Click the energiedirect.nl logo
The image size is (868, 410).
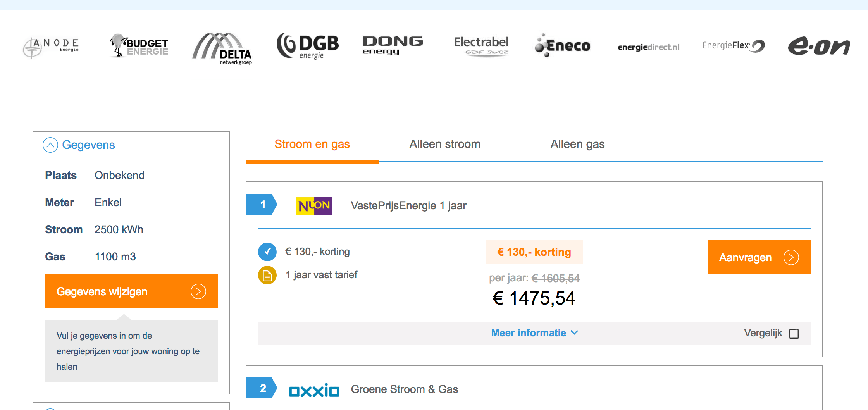pyautogui.click(x=648, y=47)
